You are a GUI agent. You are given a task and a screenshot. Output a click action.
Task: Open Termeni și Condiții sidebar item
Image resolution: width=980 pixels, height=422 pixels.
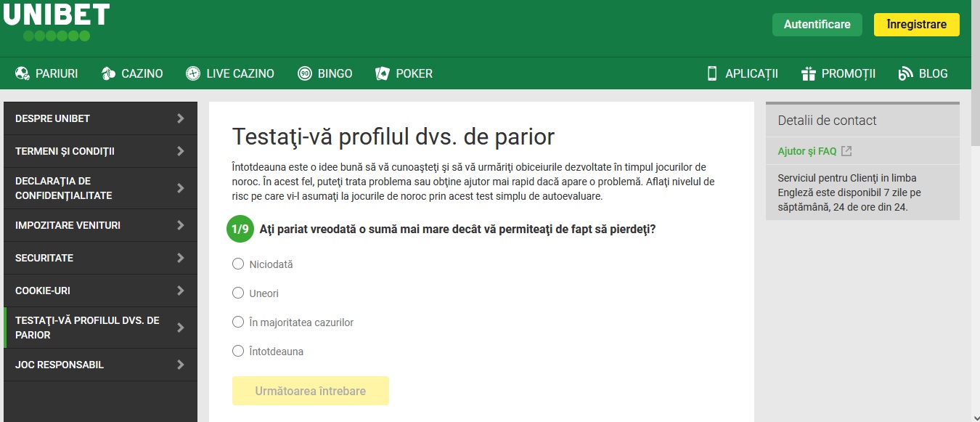tap(100, 151)
